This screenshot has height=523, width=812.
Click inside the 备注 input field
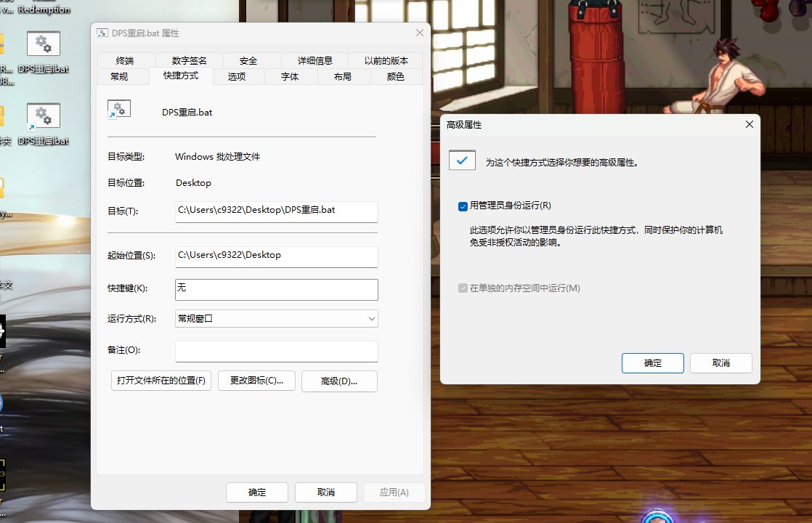point(276,352)
